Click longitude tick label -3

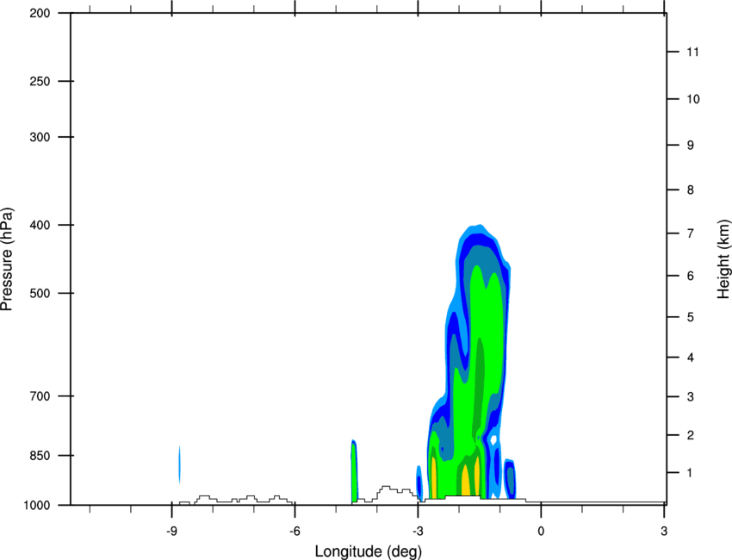(418, 532)
